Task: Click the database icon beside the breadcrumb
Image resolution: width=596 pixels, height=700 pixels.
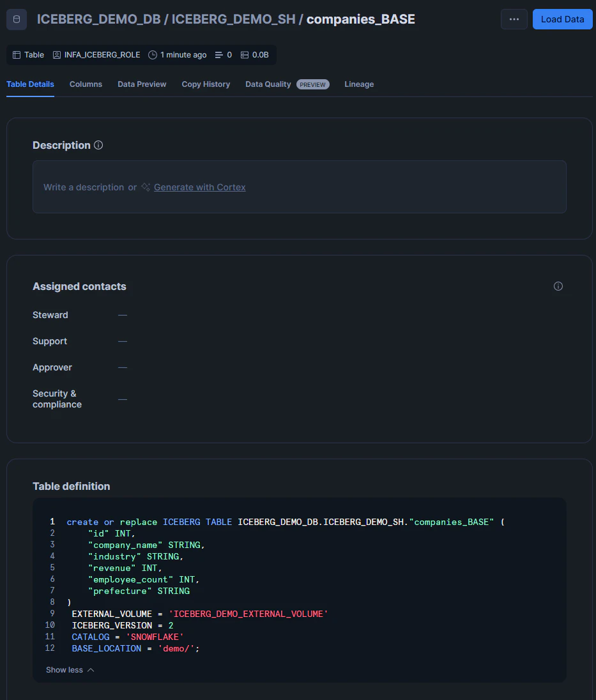Action: (17, 19)
